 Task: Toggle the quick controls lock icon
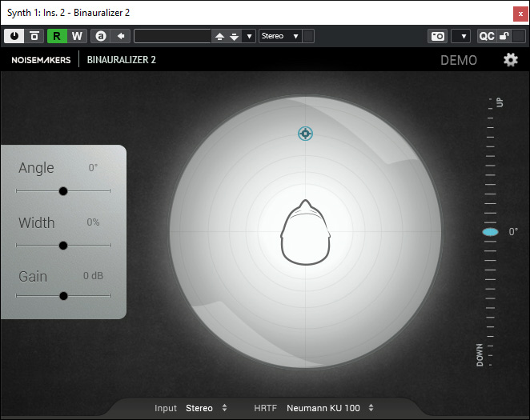point(504,36)
